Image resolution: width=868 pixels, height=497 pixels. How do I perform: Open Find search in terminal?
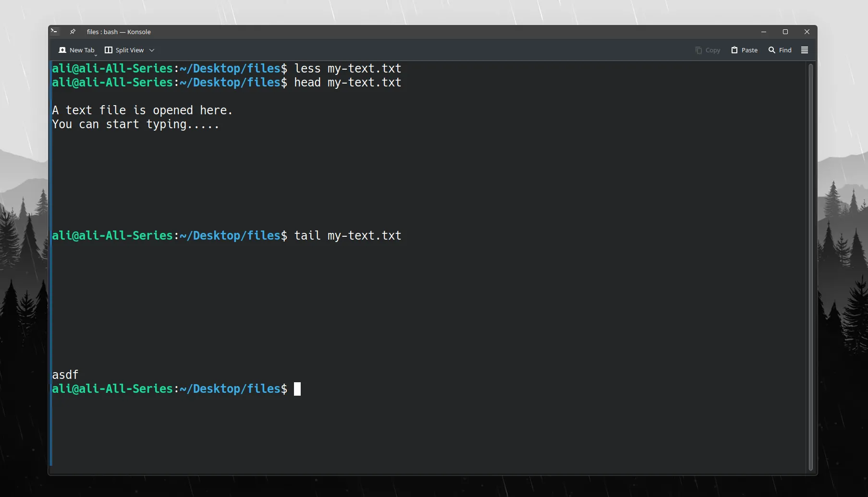tap(780, 50)
